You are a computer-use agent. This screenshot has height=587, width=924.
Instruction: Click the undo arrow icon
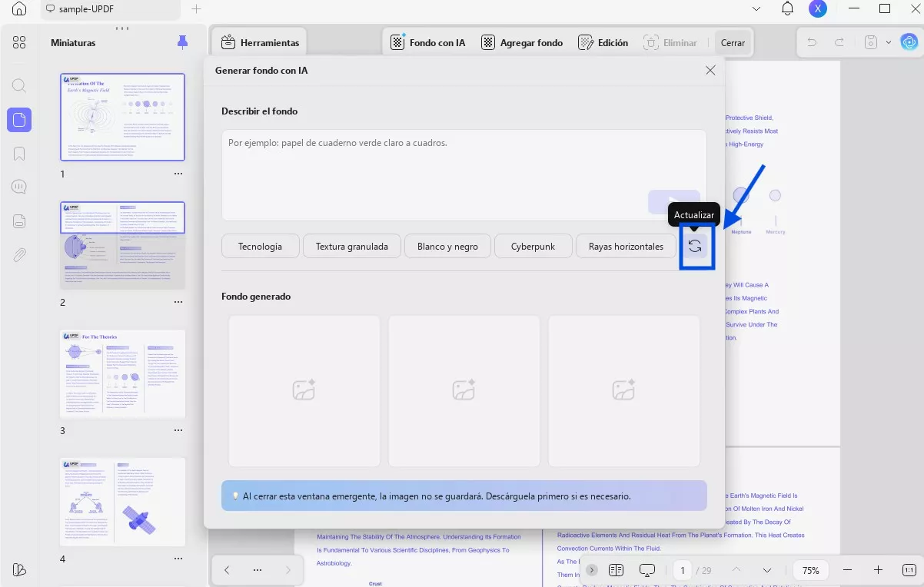coord(812,42)
